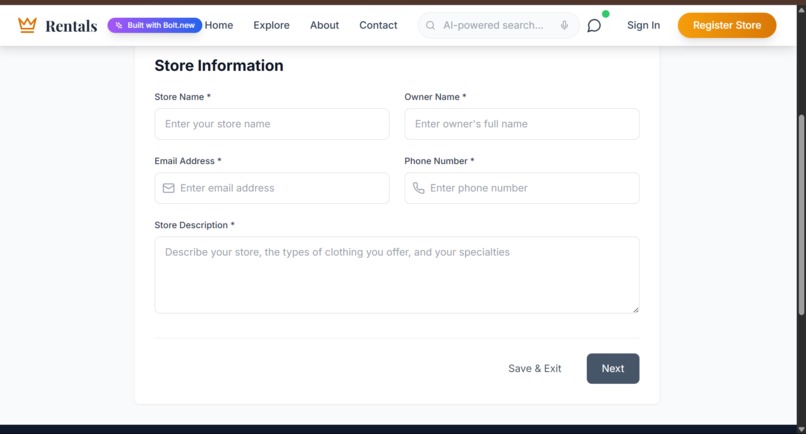Click the Store Information heading
806x434 pixels.
(219, 66)
